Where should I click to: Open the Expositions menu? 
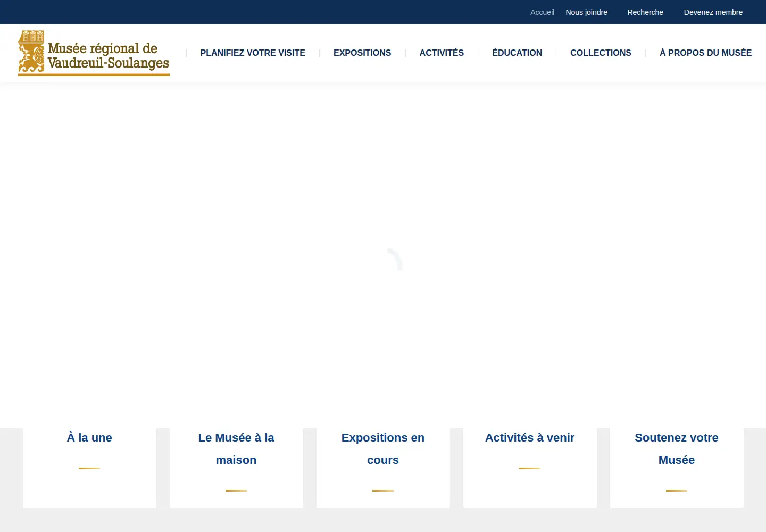tap(362, 53)
